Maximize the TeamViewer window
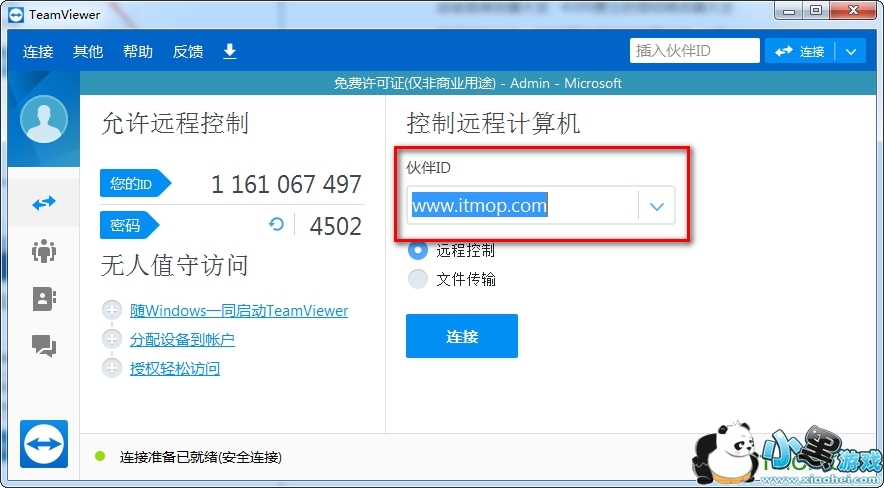 816,11
